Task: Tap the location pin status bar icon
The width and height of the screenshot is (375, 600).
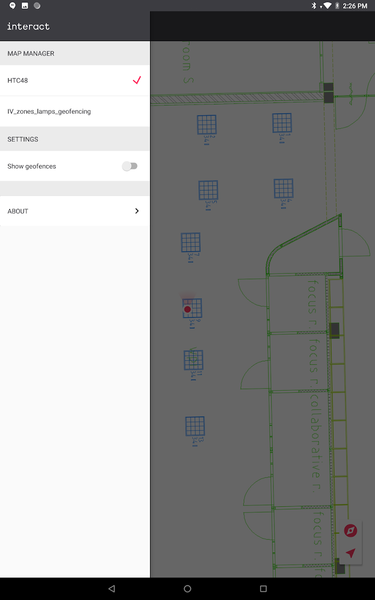Action: [12, 6]
